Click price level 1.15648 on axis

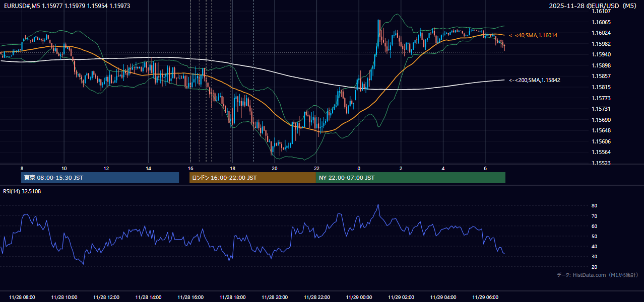(601, 130)
